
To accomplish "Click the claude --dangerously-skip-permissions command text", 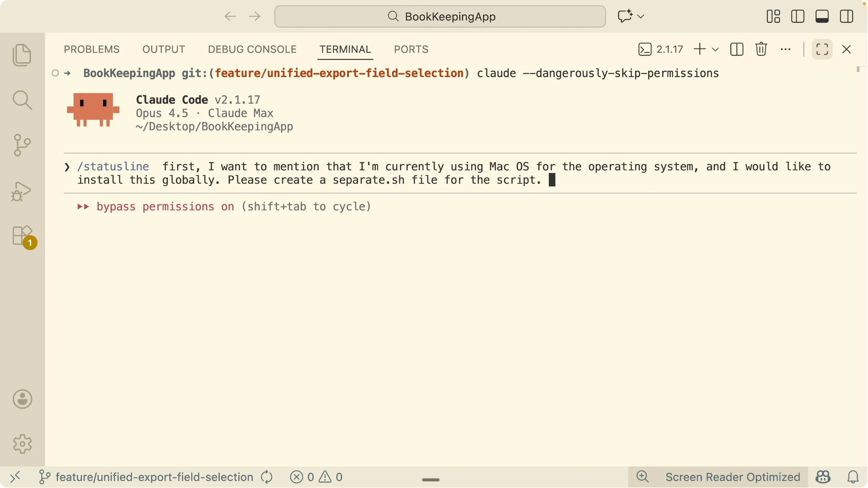I will point(598,73).
